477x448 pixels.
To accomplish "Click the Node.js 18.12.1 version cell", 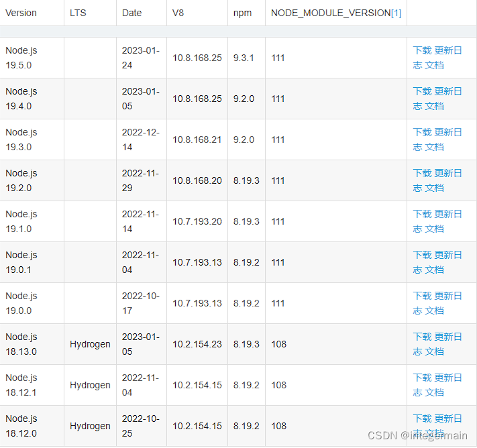I will coord(32,385).
